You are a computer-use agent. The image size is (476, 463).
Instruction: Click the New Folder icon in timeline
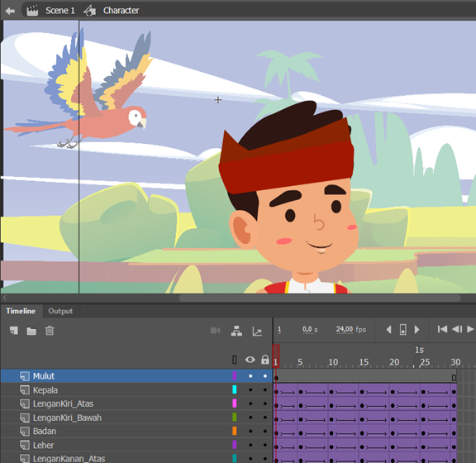point(31,331)
